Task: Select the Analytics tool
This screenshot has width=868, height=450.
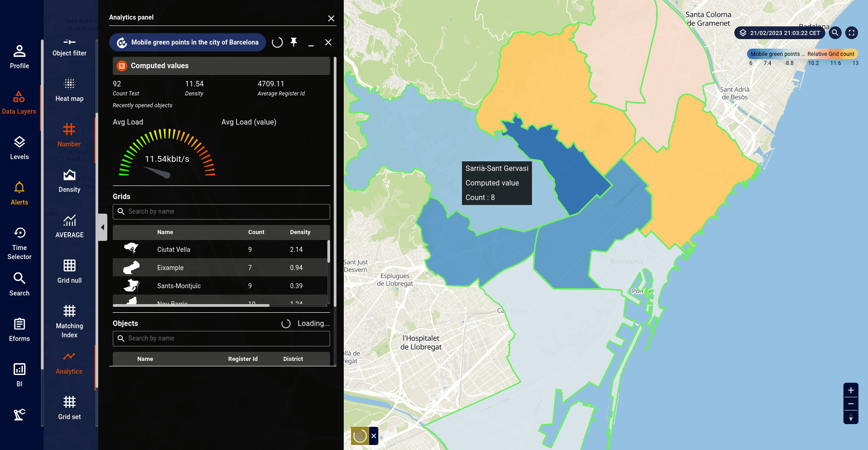Action: [69, 364]
